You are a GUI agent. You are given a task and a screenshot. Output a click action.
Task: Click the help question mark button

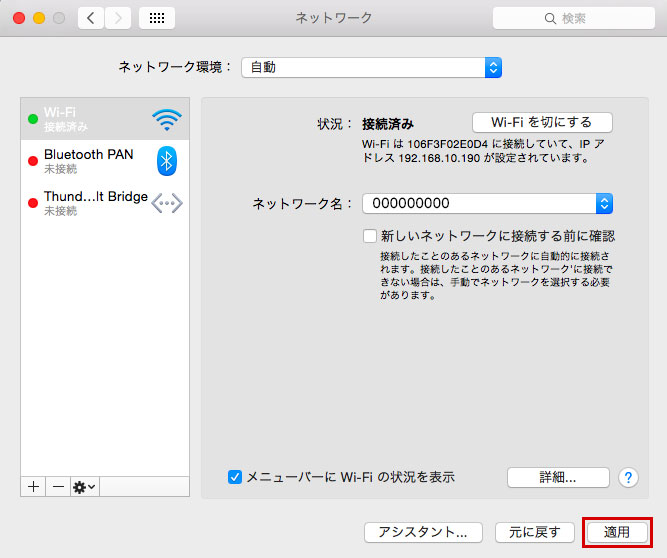pyautogui.click(x=628, y=478)
